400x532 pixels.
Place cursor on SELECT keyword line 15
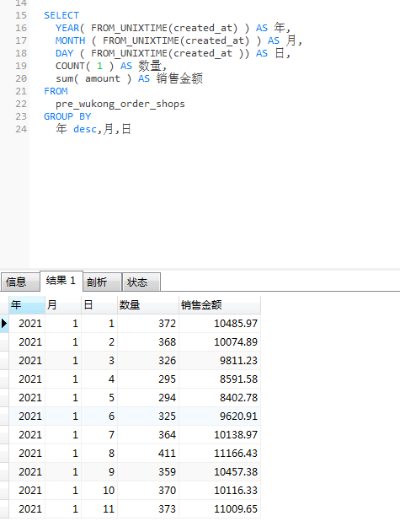pos(61,15)
